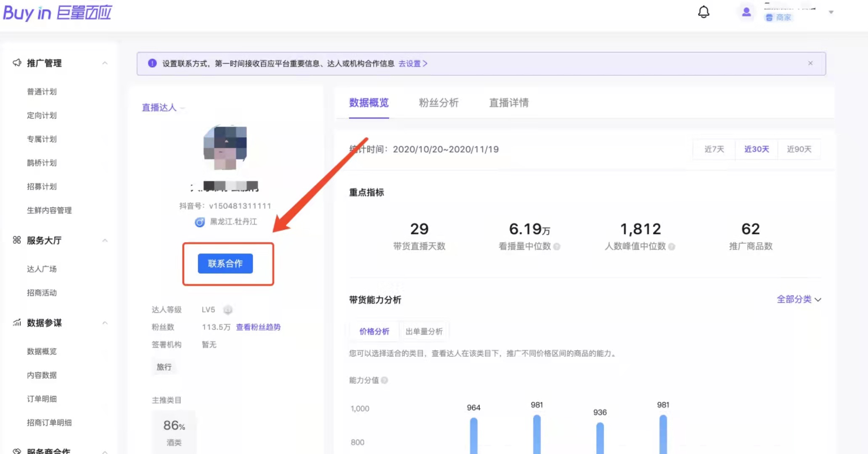Open 订单明细 in the sidebar
The width and height of the screenshot is (868, 454).
pyautogui.click(x=42, y=399)
